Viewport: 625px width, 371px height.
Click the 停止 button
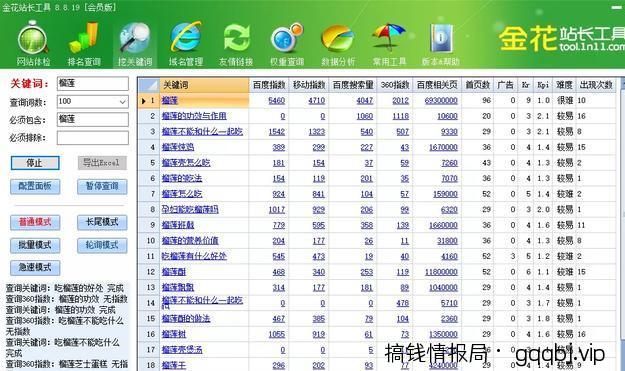tap(35, 163)
